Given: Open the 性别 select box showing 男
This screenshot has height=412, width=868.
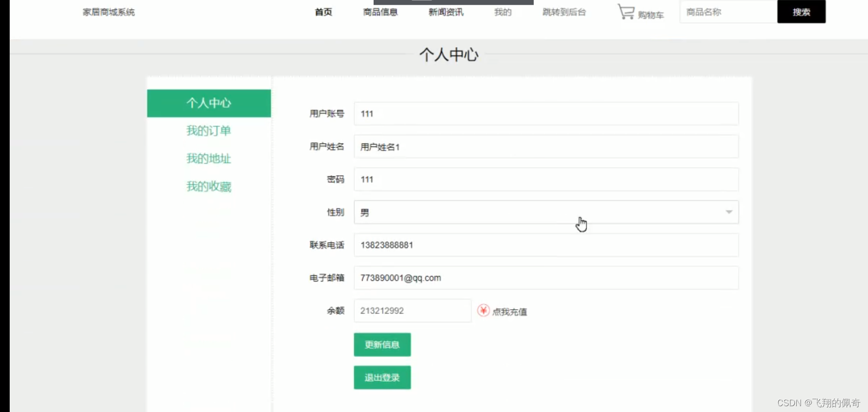Looking at the screenshot, I should pyautogui.click(x=546, y=212).
